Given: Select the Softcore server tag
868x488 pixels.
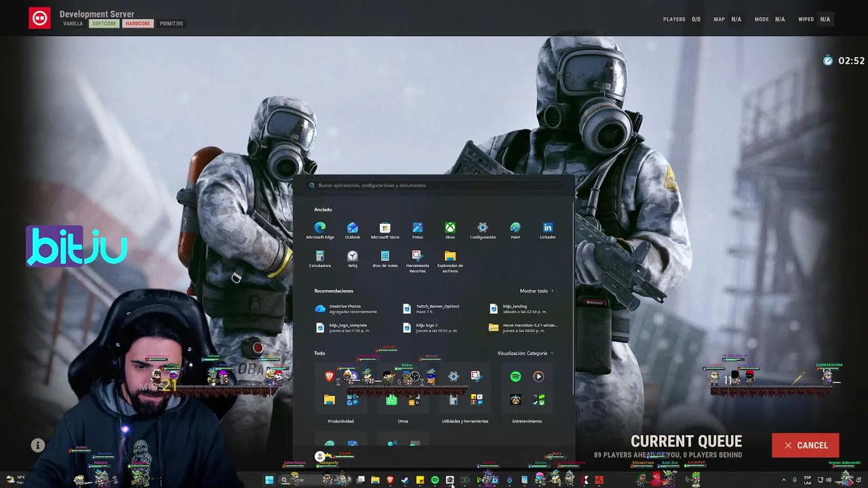Looking at the screenshot, I should 104,24.
